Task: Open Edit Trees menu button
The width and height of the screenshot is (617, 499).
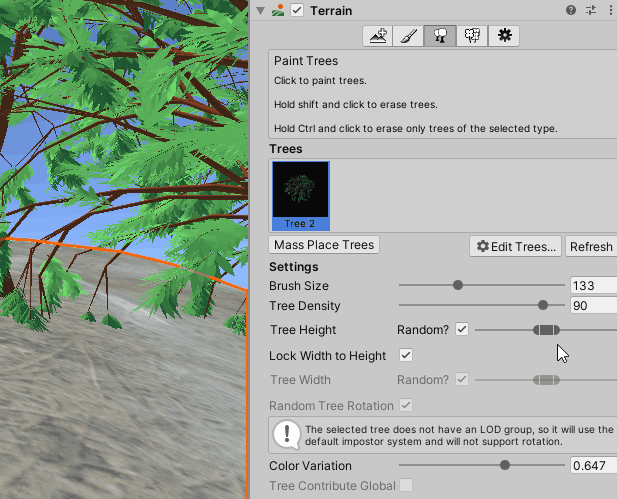Action: [x=515, y=247]
